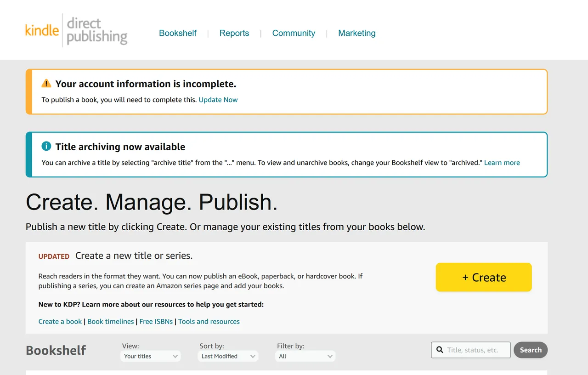Click the 'Create a new title or series.' text
This screenshot has width=588, height=375.
(134, 256)
